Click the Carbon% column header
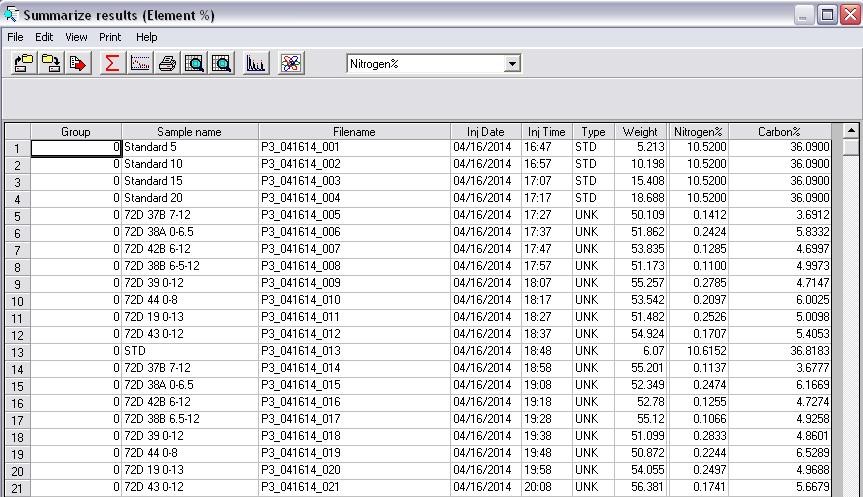 779,131
